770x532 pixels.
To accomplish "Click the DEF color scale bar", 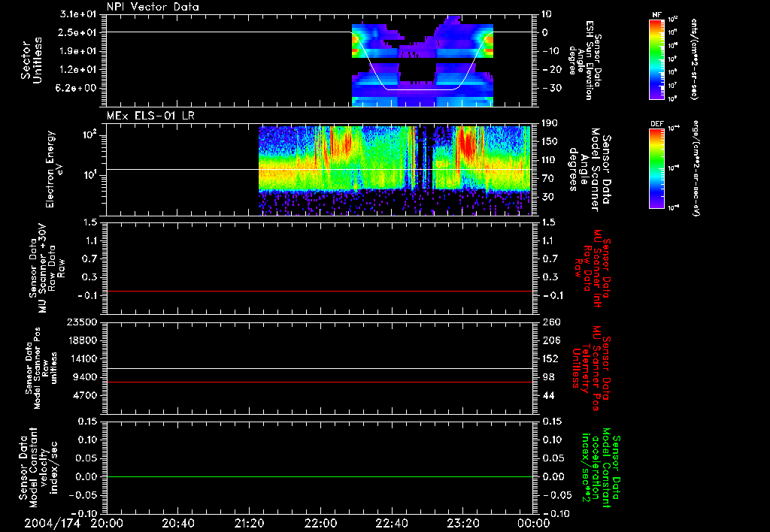I will point(656,168).
